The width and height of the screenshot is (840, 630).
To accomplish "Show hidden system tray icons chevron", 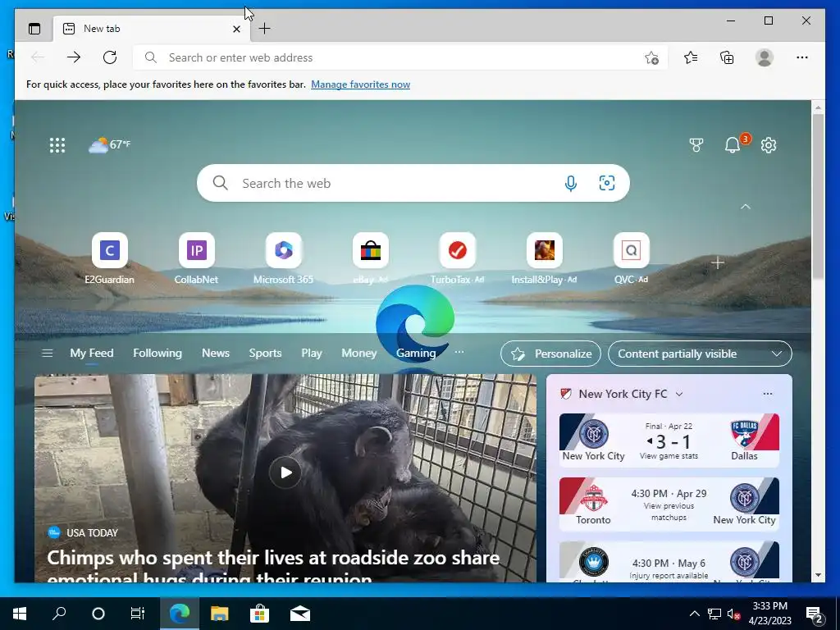I will click(694, 614).
